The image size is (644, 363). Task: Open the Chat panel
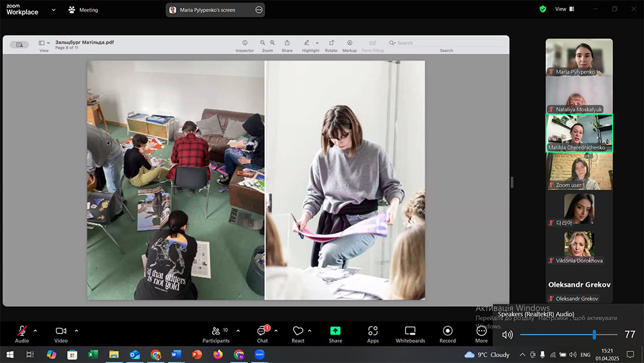(262, 334)
